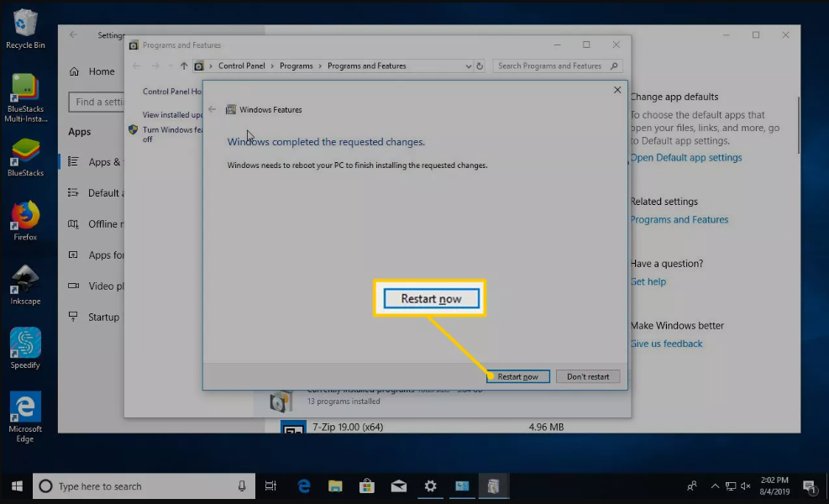
Task: Navigate forward in Programs and Features window
Action: (x=155, y=66)
